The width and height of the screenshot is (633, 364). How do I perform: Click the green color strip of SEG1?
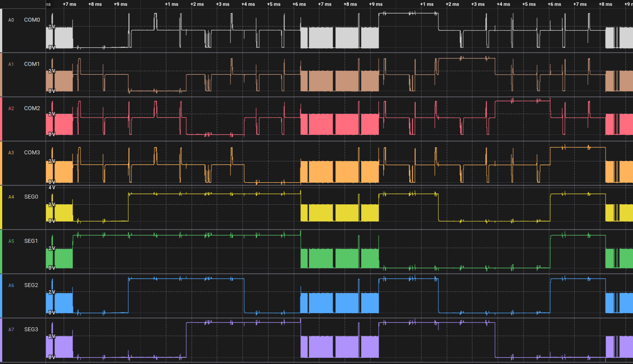1,251
